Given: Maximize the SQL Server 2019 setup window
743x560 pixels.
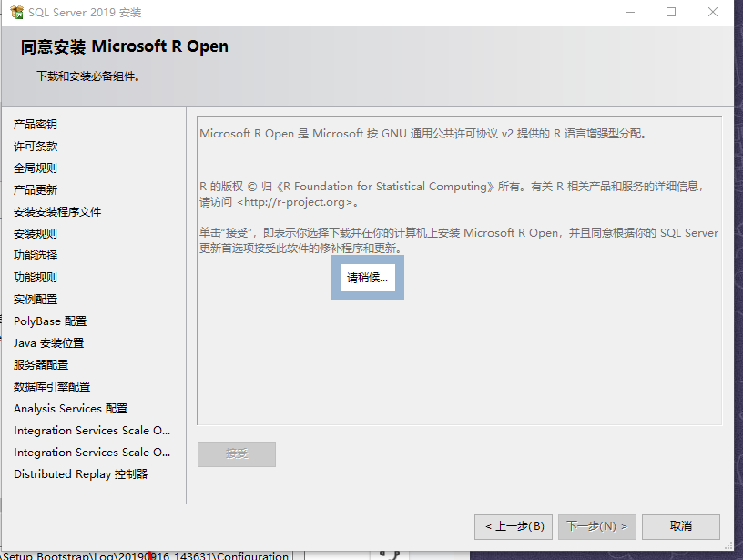Looking at the screenshot, I should (671, 13).
